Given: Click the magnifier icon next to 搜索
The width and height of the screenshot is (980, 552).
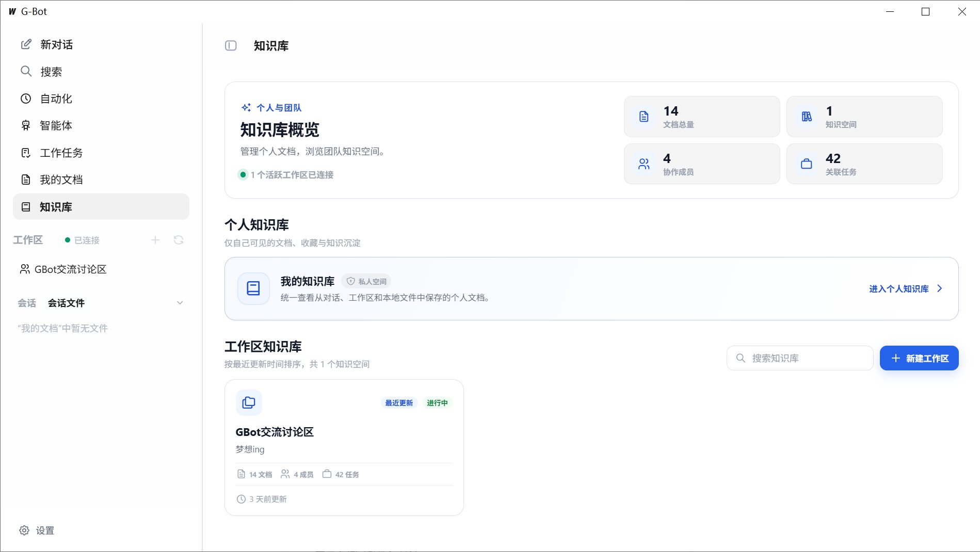Looking at the screenshot, I should pyautogui.click(x=26, y=71).
